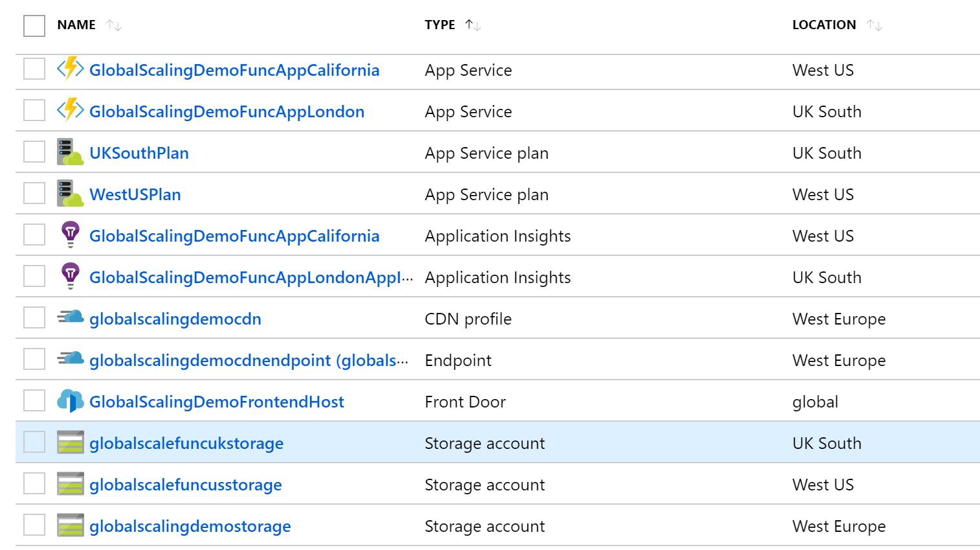Click 'App Service plan' in the UKSouthPlan row
This screenshot has height=550, width=980.
[487, 153]
